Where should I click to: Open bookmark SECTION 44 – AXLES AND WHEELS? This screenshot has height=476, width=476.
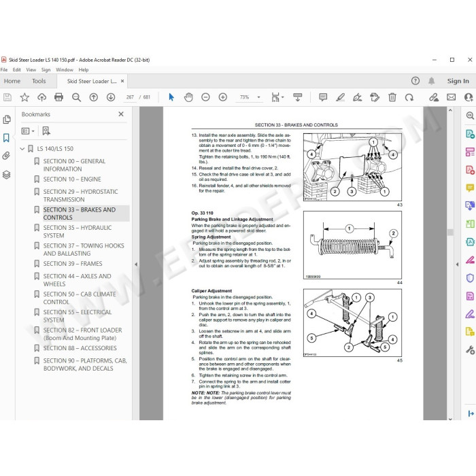[77, 280]
